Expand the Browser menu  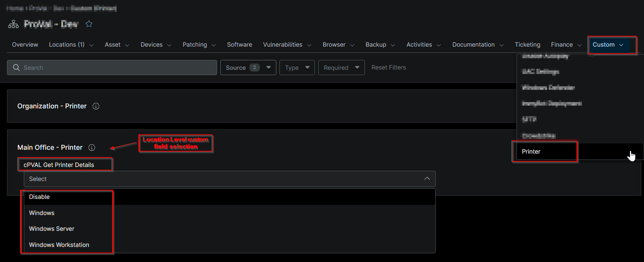pyautogui.click(x=339, y=45)
